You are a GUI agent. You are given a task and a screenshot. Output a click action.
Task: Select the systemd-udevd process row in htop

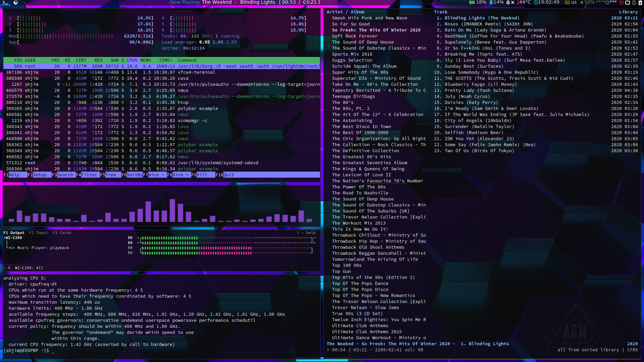(x=162, y=163)
